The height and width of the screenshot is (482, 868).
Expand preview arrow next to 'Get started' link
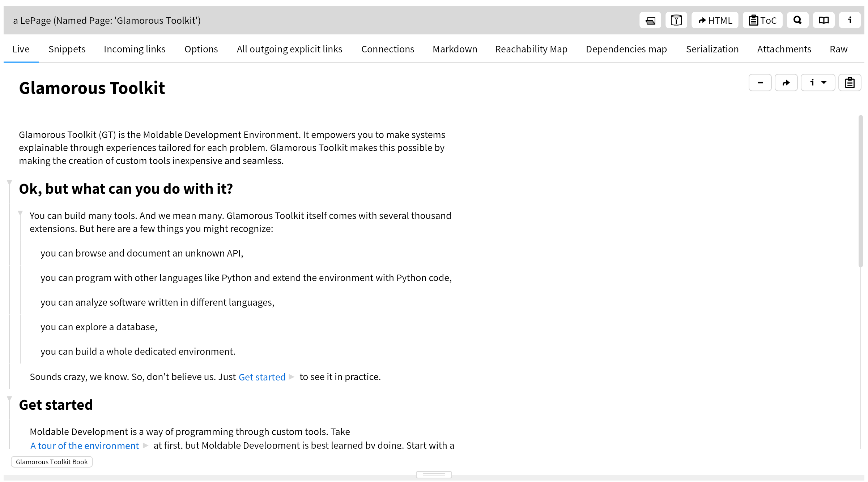tap(292, 377)
